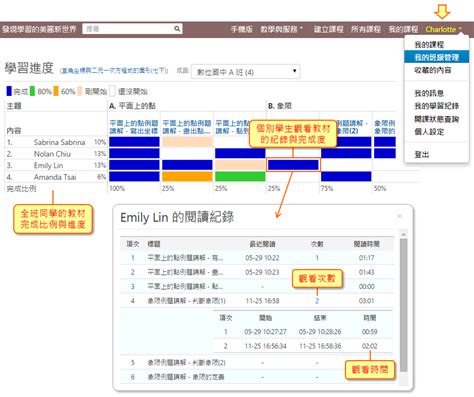Screen dimensions: 474x397
Task: Click session duration 00:59
Action: click(x=370, y=332)
